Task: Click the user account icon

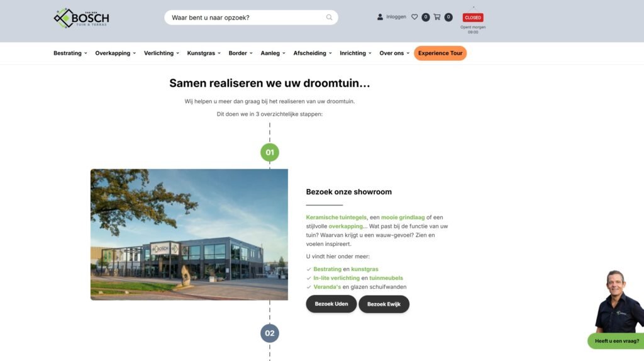Action: pyautogui.click(x=380, y=17)
